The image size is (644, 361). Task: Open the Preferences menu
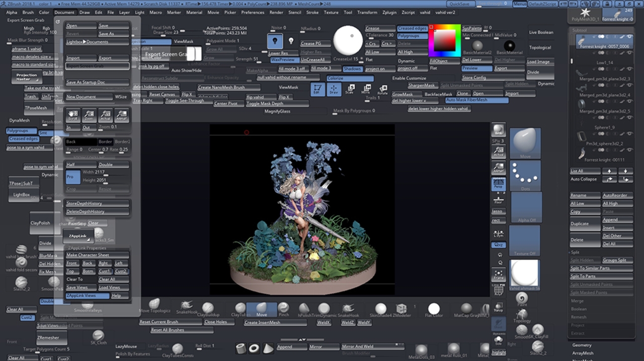253,12
